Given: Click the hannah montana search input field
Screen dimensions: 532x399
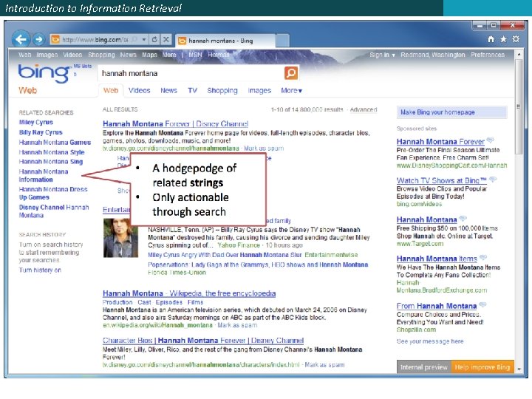Looking at the screenshot, I should (x=191, y=73).
